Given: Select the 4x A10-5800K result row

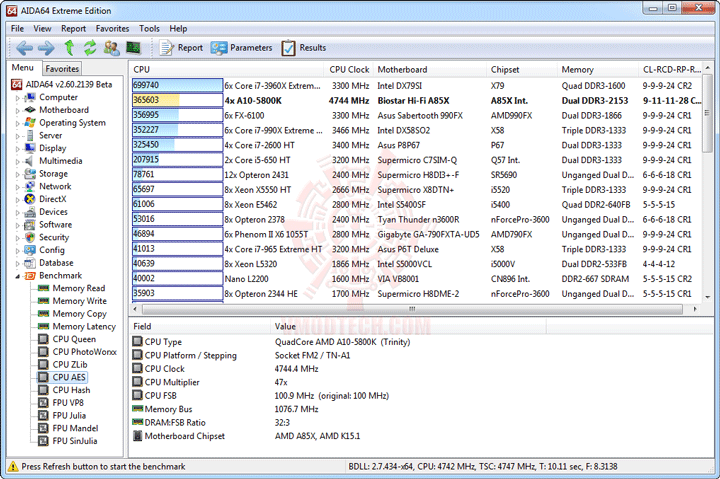Looking at the screenshot, I should 416,101.
